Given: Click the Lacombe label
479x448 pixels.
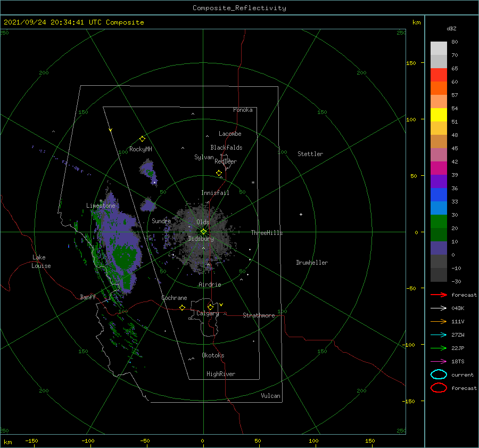Looking at the screenshot, I should pos(230,134).
